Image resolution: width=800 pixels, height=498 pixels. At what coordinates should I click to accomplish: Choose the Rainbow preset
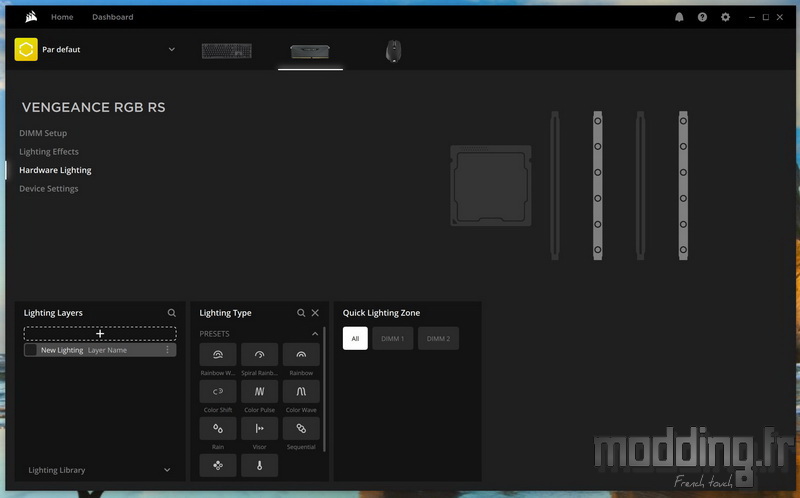click(x=301, y=355)
